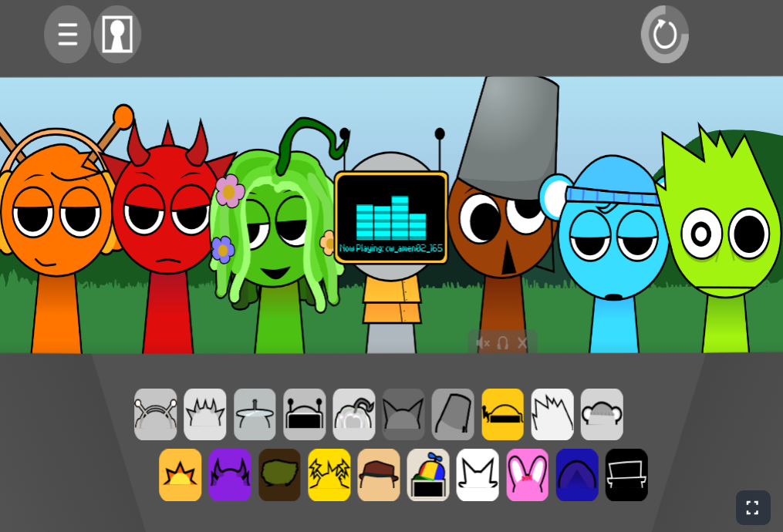Select the greyed round-table antenna icon
The width and height of the screenshot is (783, 532).
tap(255, 414)
